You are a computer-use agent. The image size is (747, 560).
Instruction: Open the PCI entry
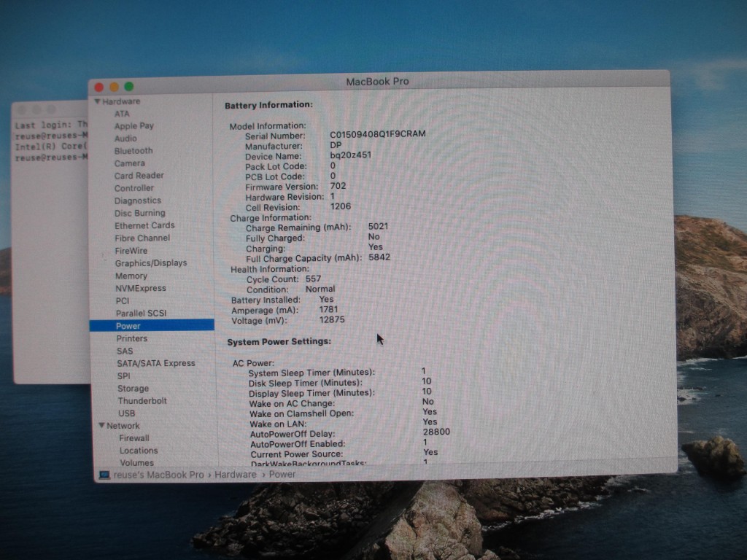[123, 301]
